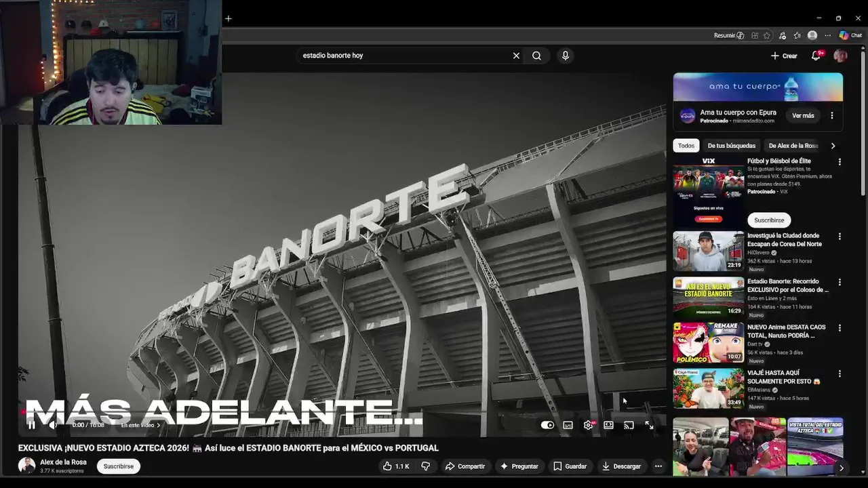Open a new browser tab
Viewport: 868px width, 488px height.
coord(229,18)
